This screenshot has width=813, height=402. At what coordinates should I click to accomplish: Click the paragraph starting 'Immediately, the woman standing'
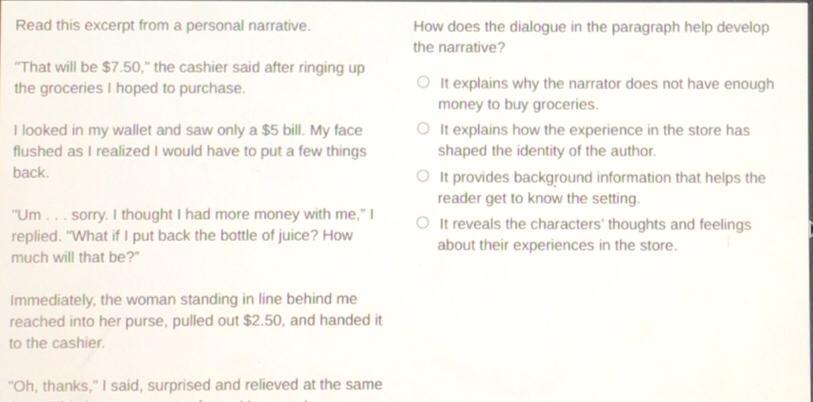196,321
